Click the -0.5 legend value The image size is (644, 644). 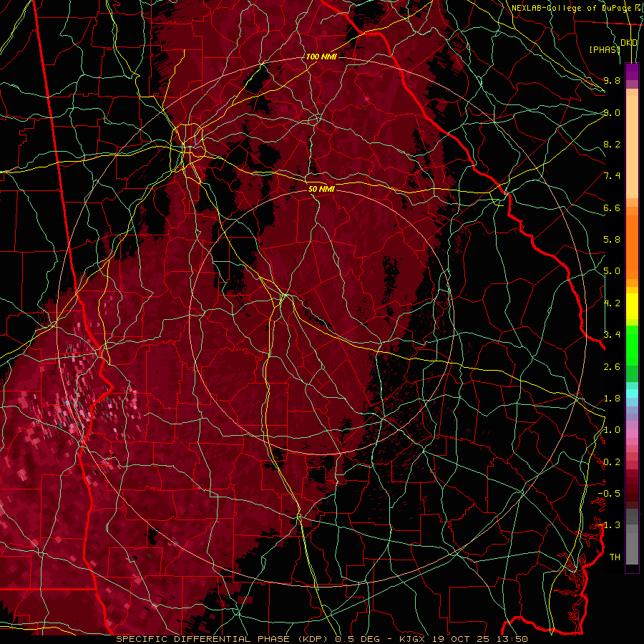(x=609, y=494)
